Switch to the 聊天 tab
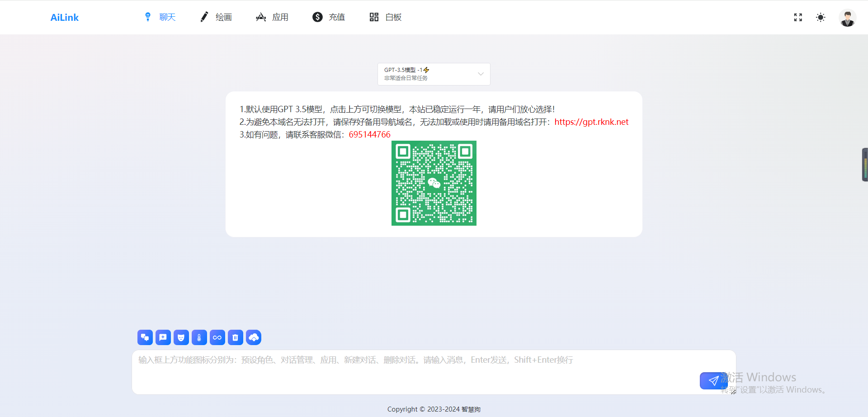 click(x=160, y=17)
